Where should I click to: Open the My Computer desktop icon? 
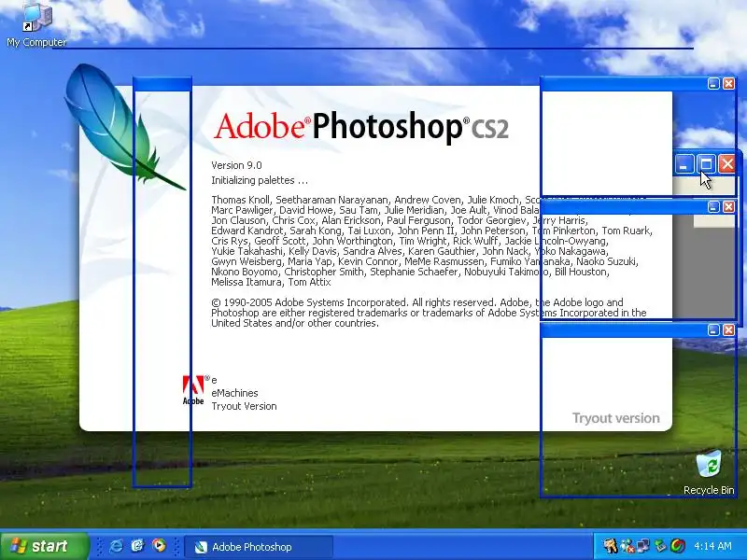pyautogui.click(x=36, y=25)
